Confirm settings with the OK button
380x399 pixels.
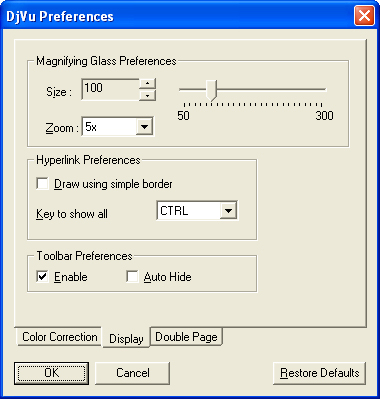tap(51, 373)
